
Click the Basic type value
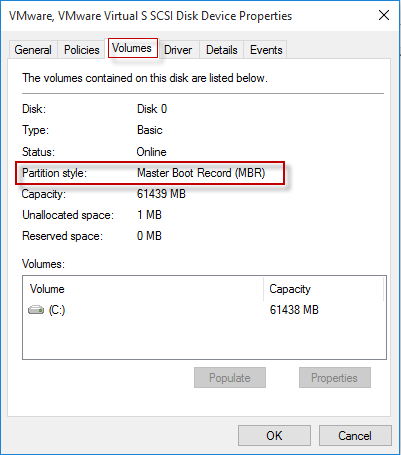150,130
